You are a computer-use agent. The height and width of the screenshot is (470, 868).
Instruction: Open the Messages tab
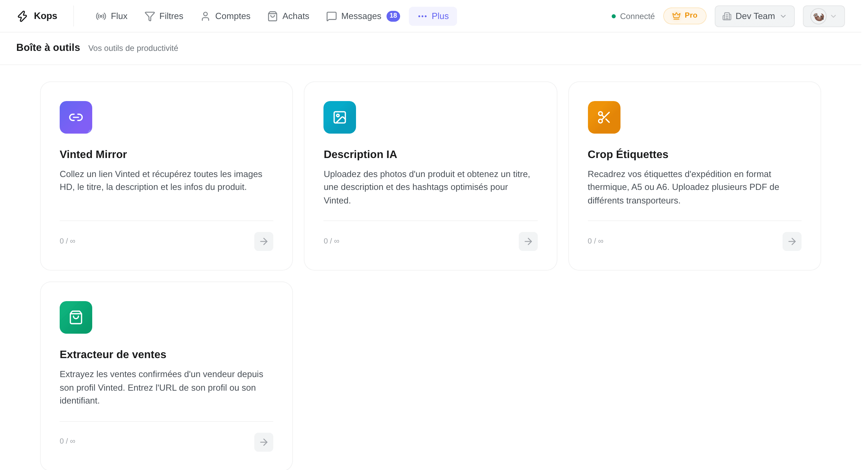363,16
